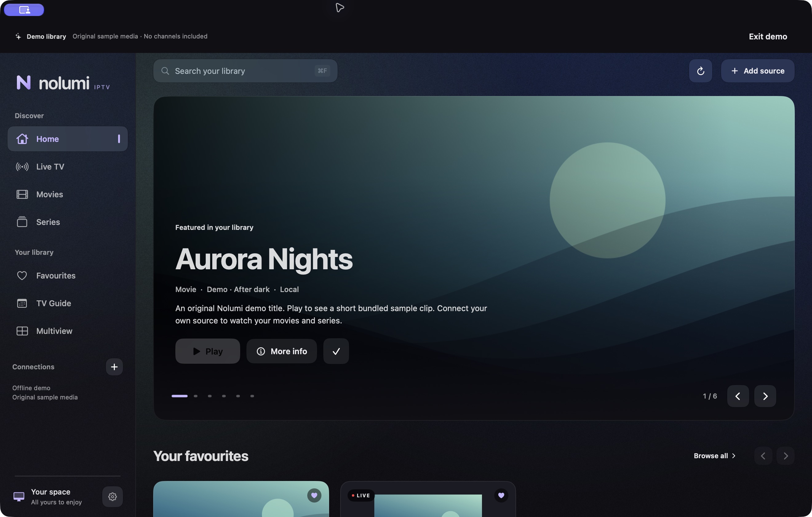The image size is (812, 517).
Task: Click the Add source button
Action: pyautogui.click(x=757, y=71)
